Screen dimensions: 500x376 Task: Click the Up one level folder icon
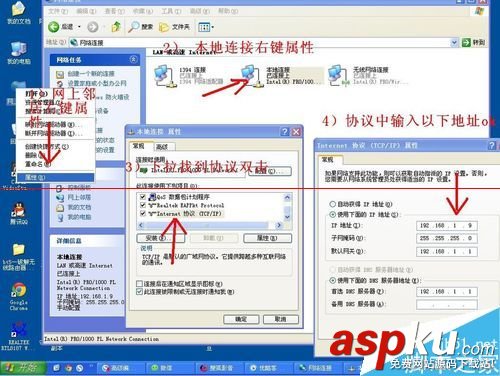point(116,26)
